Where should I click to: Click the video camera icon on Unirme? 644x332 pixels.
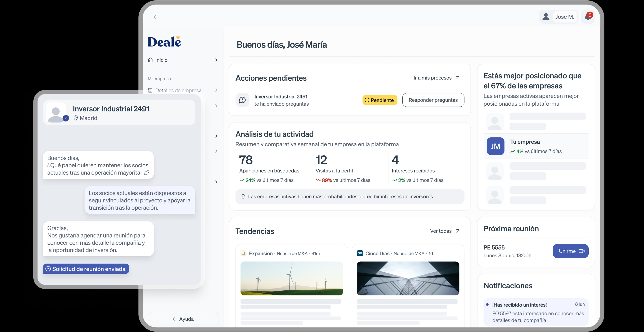pos(581,251)
